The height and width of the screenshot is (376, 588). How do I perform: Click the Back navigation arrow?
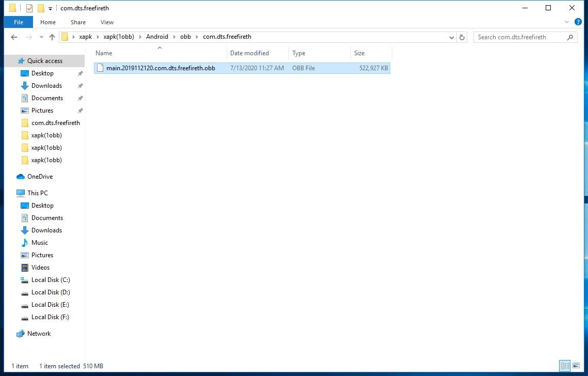(14, 37)
